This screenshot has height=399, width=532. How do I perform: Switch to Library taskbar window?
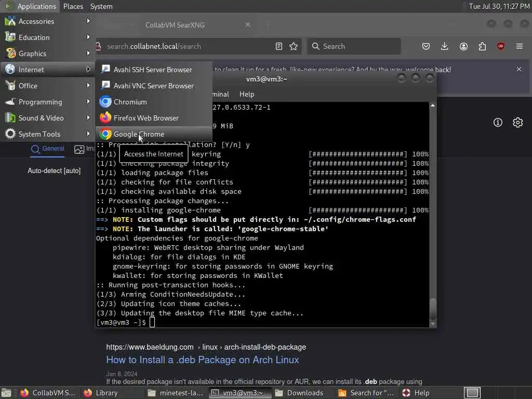click(x=100, y=393)
